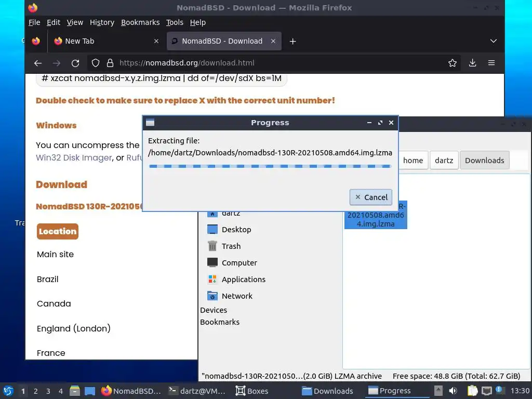Click the Canada mirror location
This screenshot has width=532, height=399.
coord(54,303)
